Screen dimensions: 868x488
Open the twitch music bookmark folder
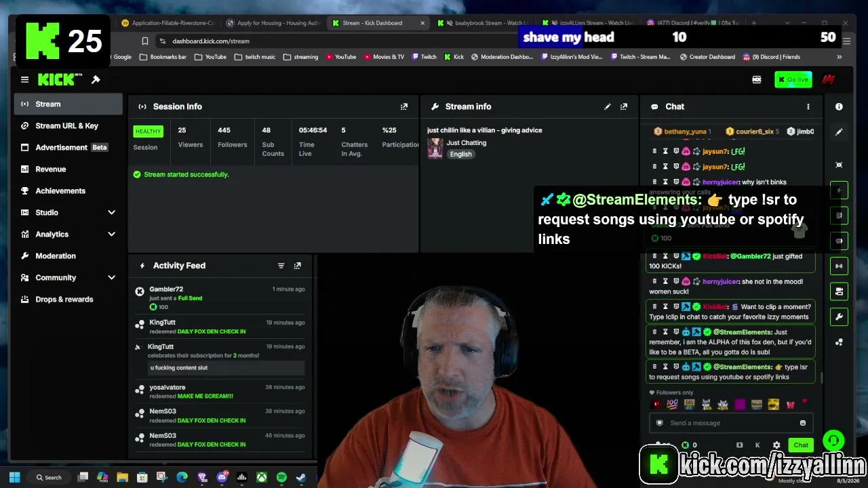pos(255,57)
